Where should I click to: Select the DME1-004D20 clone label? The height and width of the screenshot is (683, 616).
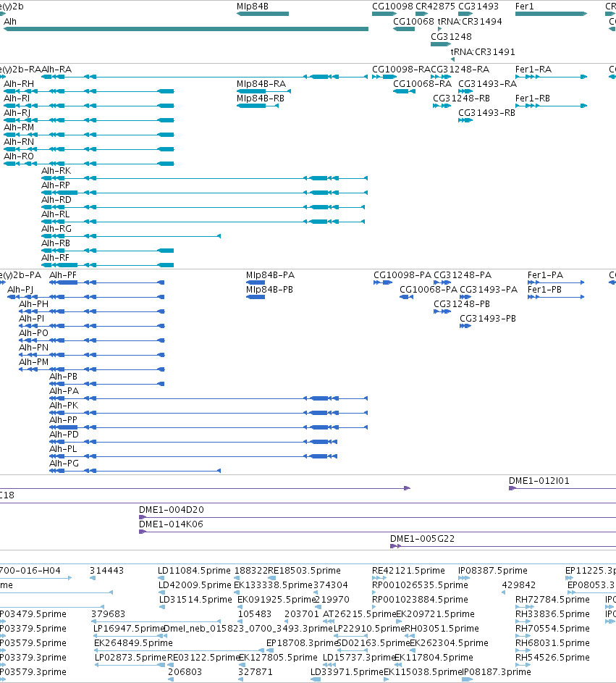point(171,510)
